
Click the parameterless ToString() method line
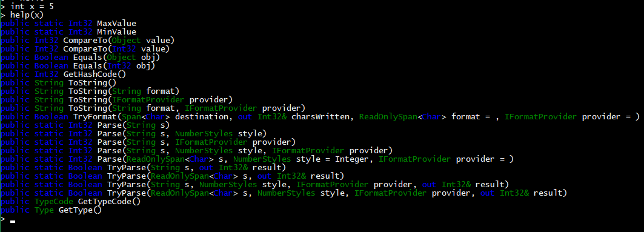58,83
